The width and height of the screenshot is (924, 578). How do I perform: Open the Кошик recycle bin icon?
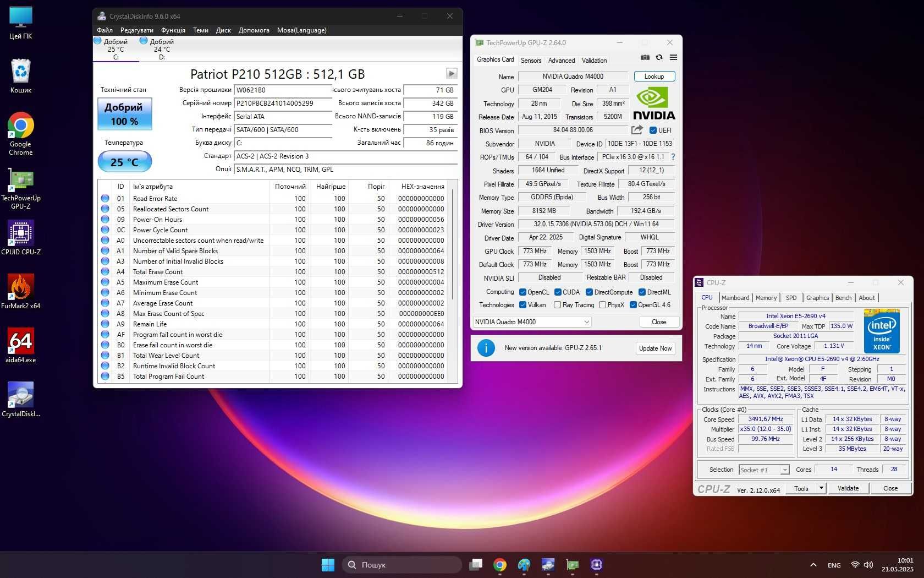click(21, 76)
